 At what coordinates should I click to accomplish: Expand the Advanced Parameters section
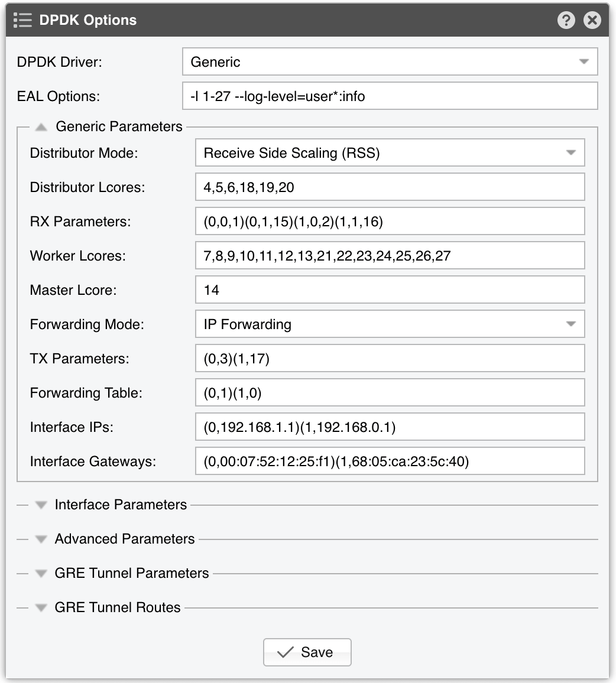(41, 539)
